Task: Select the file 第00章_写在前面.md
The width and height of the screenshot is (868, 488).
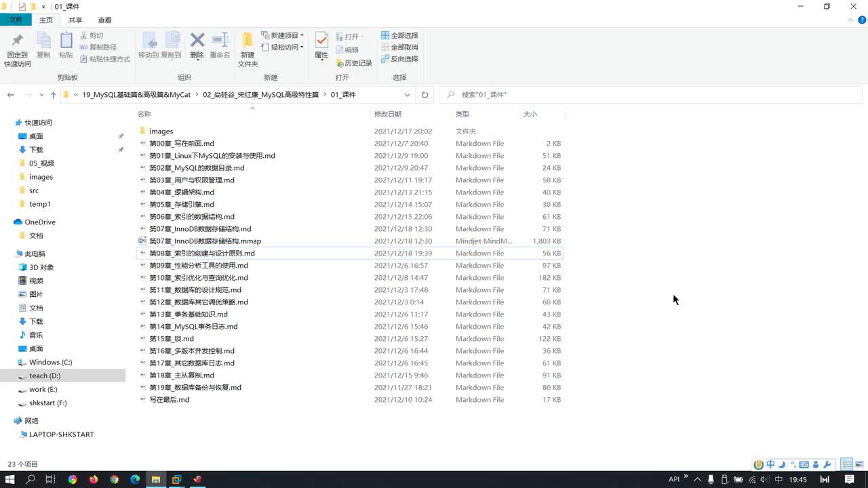Action: (x=181, y=144)
